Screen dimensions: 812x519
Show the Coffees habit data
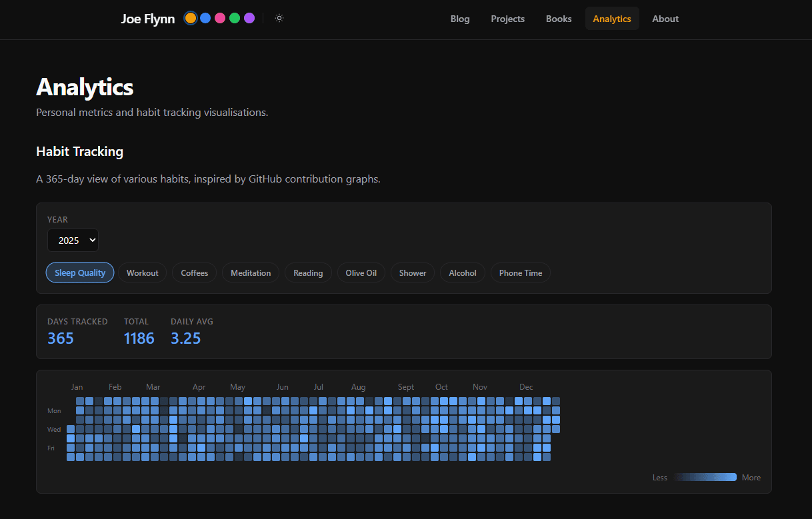(195, 272)
